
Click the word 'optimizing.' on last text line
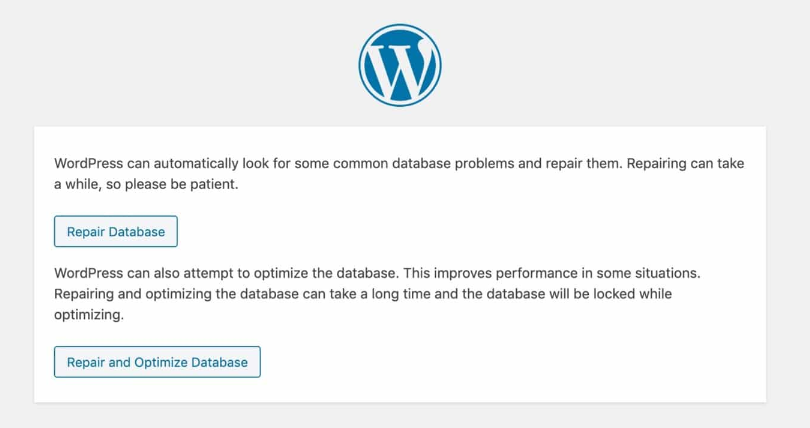tap(89, 314)
